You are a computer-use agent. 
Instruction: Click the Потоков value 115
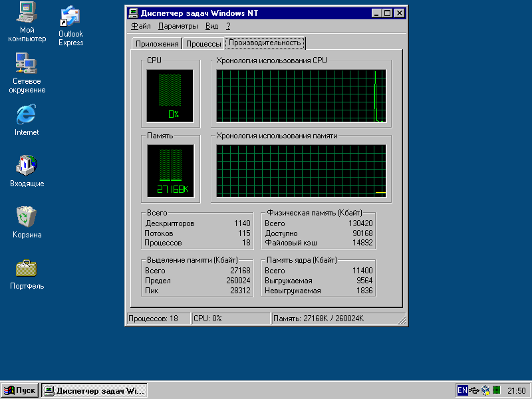244,233
